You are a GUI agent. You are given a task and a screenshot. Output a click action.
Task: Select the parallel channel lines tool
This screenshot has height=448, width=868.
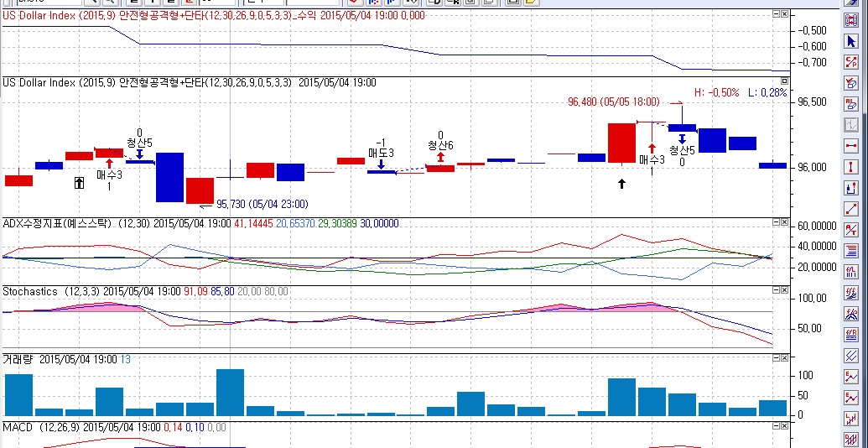[x=851, y=355]
